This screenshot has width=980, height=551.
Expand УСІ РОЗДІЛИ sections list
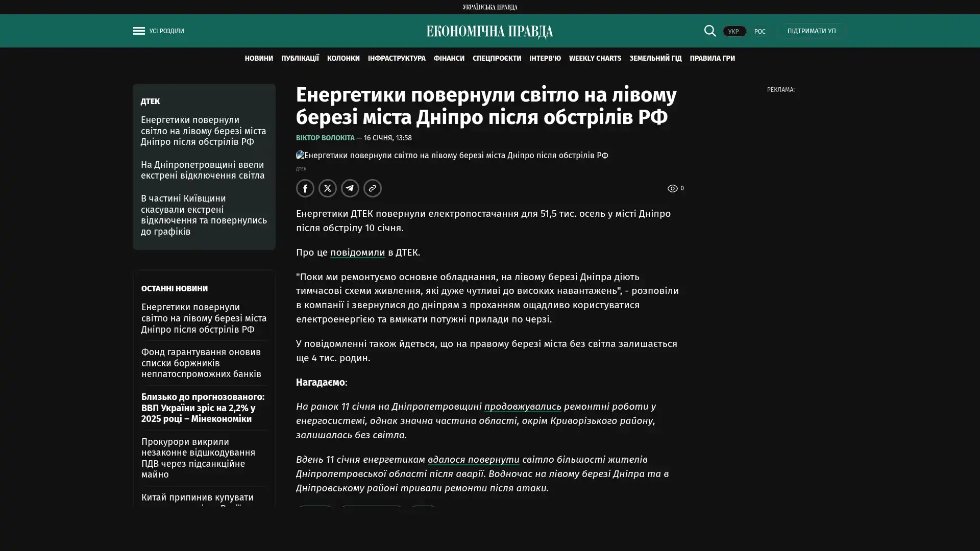[x=166, y=31]
